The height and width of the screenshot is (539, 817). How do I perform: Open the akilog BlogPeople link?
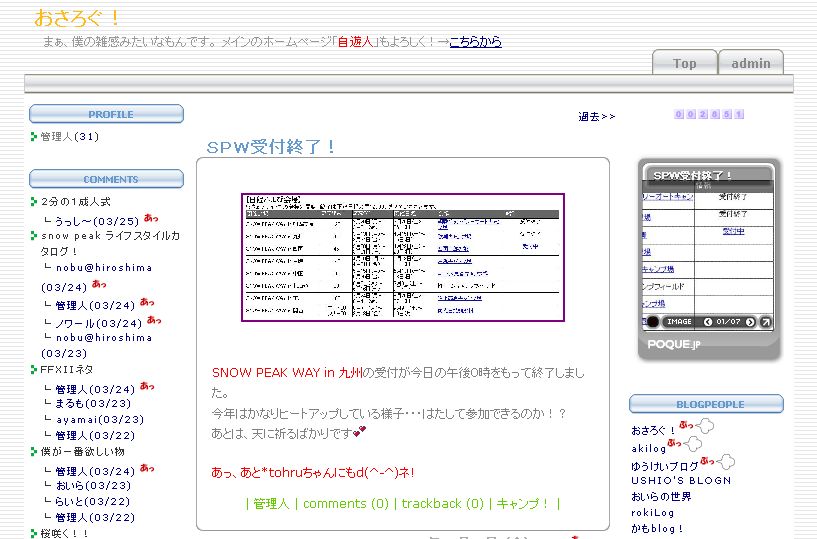[649, 448]
